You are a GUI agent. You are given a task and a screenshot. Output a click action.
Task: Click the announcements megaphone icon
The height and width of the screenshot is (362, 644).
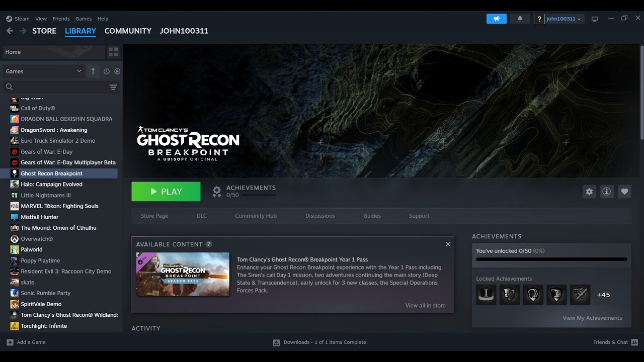497,19
